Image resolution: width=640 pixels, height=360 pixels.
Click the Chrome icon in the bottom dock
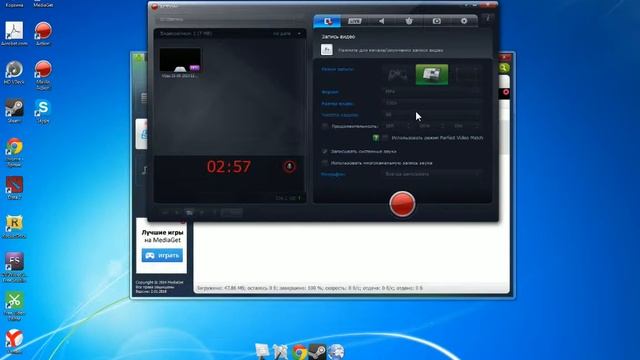point(299,352)
